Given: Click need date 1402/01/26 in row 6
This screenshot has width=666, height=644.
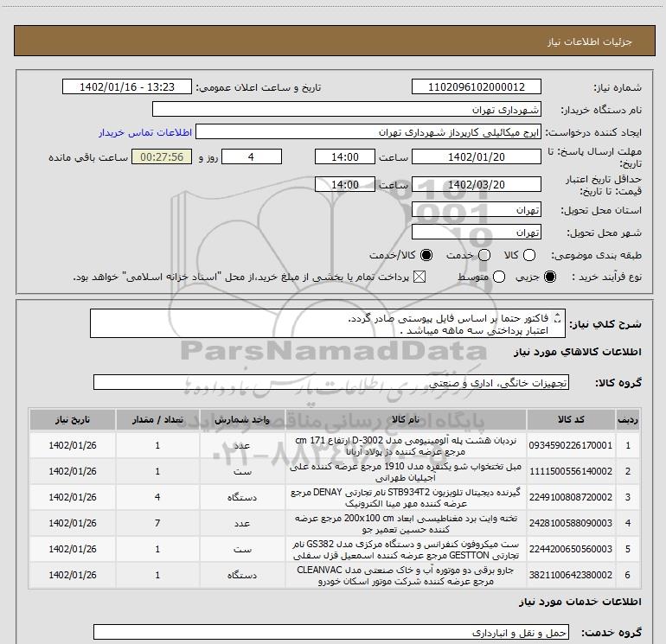Looking at the screenshot, I should (73, 575).
